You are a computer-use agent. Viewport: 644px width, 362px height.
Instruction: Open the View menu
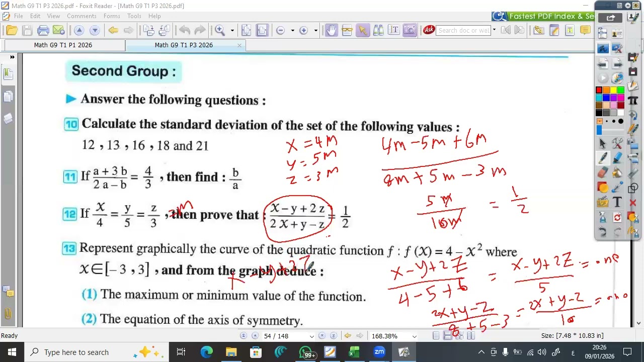(53, 16)
